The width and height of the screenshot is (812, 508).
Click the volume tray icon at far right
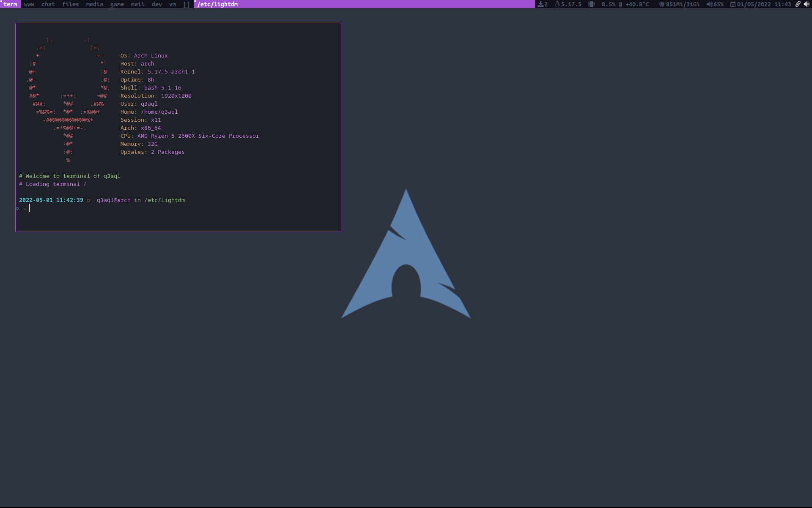point(807,4)
